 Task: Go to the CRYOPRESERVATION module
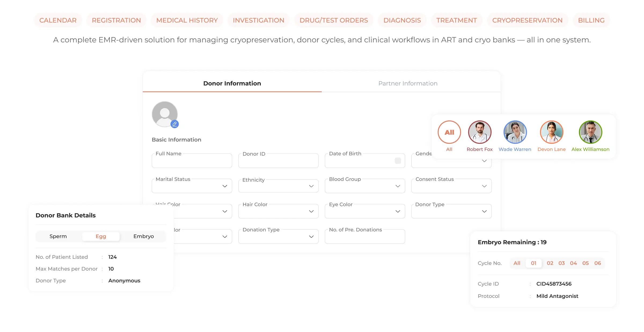527,20
